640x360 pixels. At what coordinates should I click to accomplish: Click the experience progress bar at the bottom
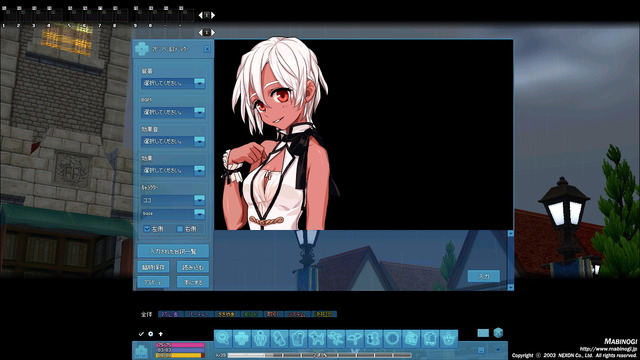click(x=320, y=356)
